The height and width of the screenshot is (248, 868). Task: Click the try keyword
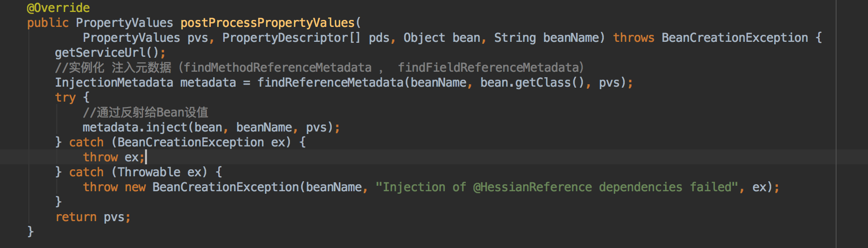(65, 98)
